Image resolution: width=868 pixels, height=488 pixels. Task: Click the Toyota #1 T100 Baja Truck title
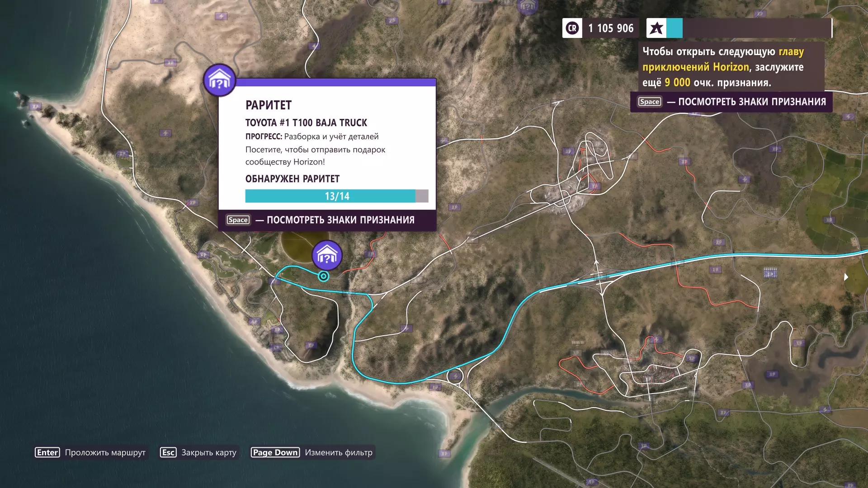pos(306,123)
